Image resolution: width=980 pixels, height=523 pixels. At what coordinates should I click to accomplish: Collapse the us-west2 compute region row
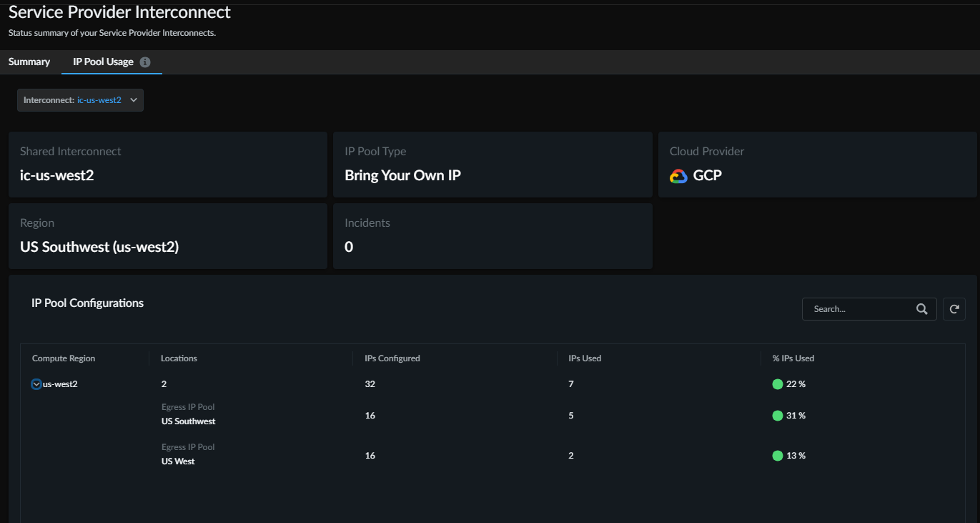(36, 384)
